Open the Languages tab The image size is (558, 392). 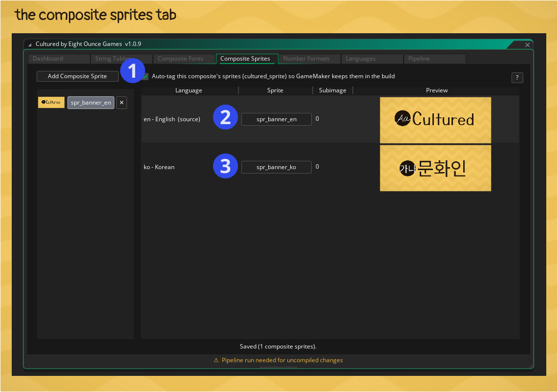pos(372,59)
